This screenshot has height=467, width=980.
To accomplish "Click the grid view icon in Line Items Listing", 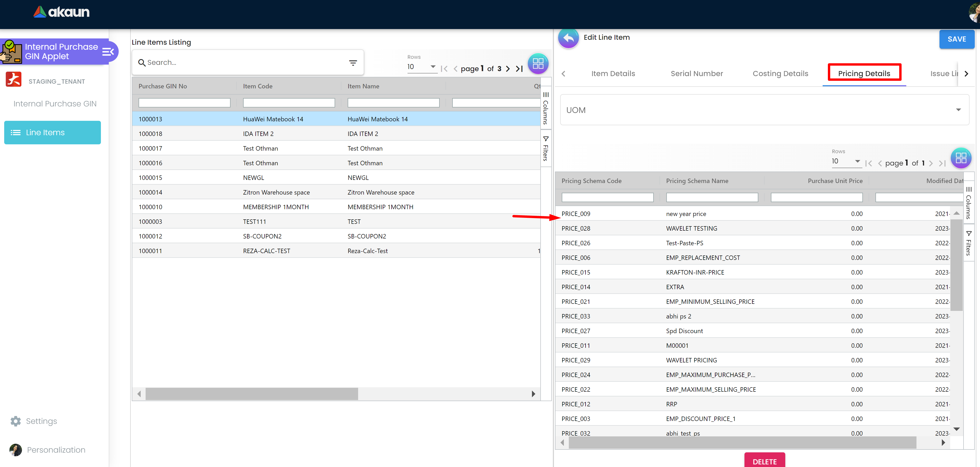I will [x=537, y=64].
